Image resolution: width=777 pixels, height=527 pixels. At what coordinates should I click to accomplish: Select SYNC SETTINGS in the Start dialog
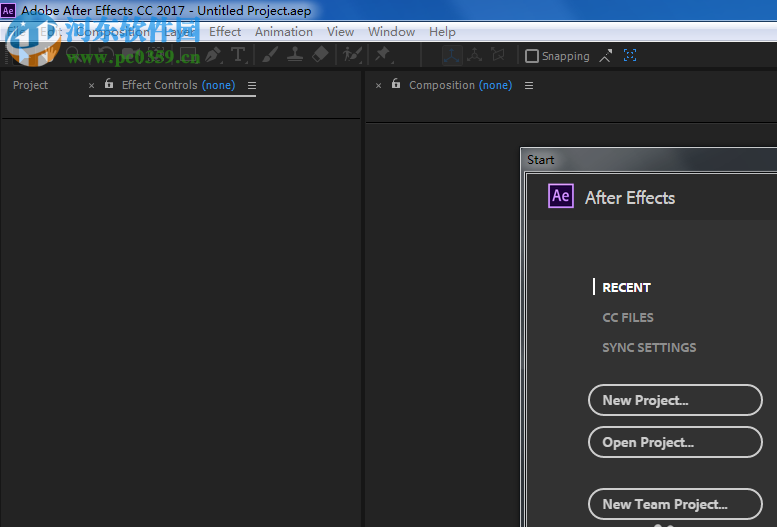click(x=649, y=348)
